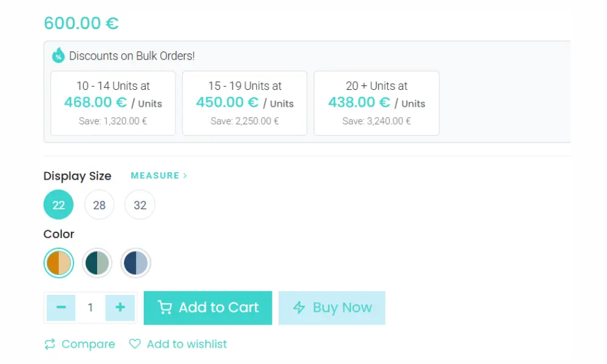The height and width of the screenshot is (364, 607).
Task: Click the Add to wishlist link
Action: click(x=186, y=344)
